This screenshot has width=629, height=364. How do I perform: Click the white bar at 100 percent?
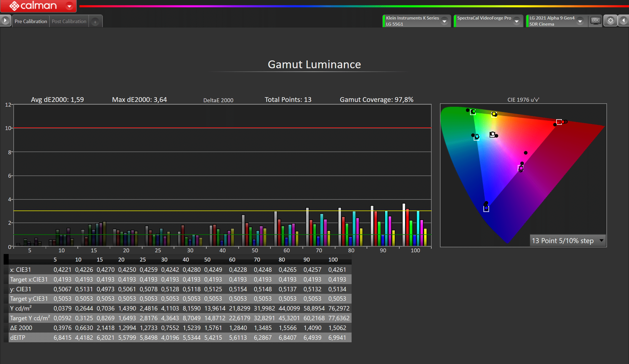tap(403, 224)
